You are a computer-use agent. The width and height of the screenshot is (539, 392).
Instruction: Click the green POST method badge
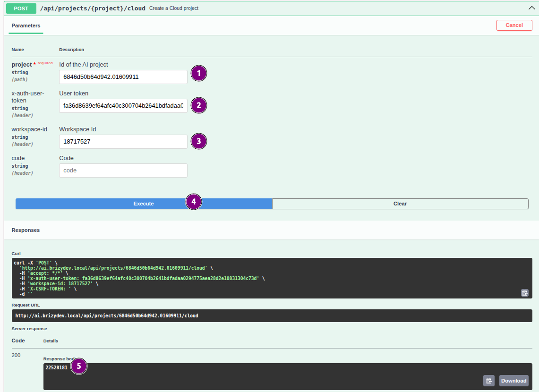[x=21, y=8]
